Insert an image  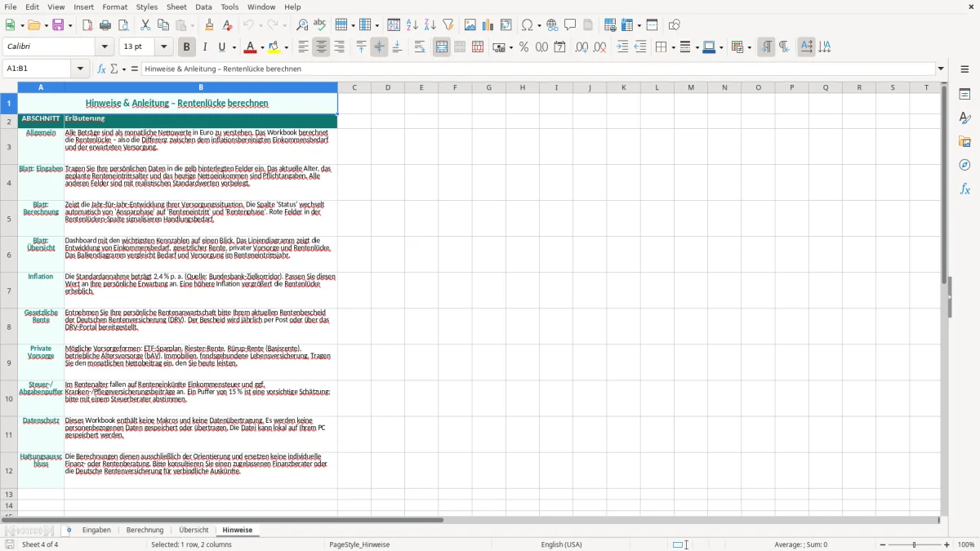470,25
